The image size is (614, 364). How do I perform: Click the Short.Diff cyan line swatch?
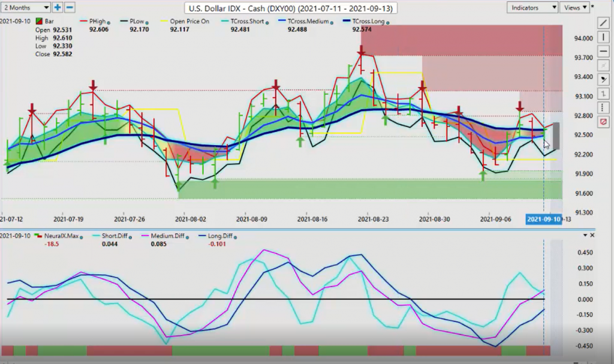[95, 236]
